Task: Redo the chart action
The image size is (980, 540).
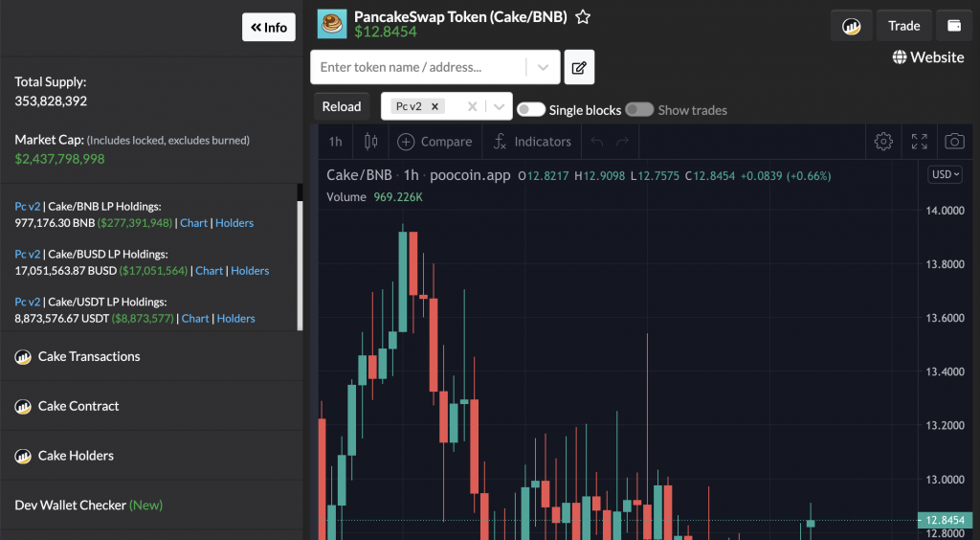Action: 622,142
